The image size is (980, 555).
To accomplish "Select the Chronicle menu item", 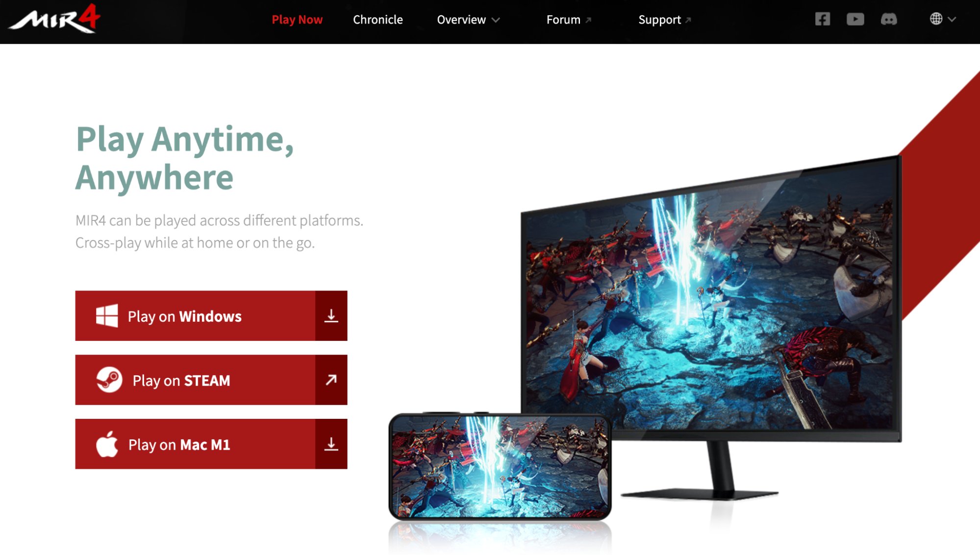I will [378, 20].
